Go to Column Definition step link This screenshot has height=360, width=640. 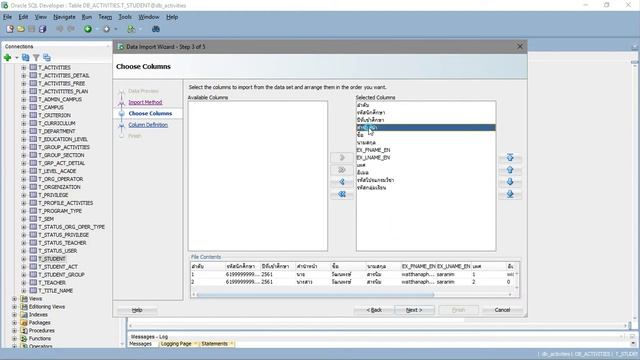click(x=148, y=125)
